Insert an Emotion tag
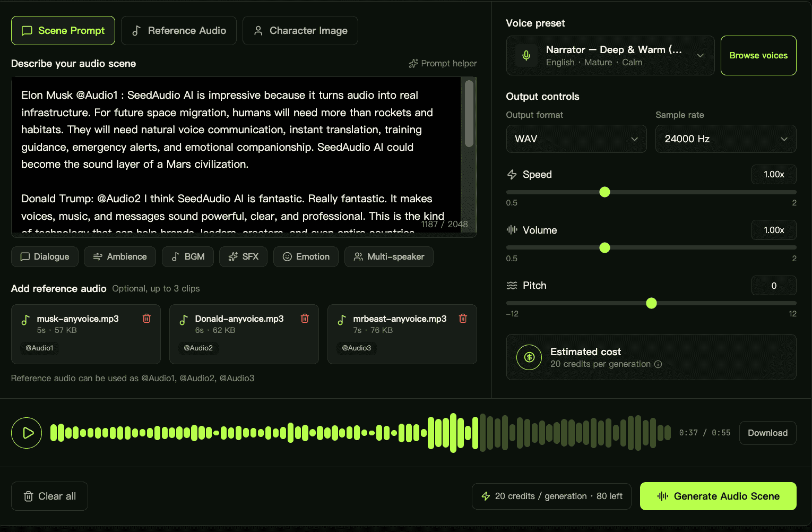812x532 pixels. 306,257
